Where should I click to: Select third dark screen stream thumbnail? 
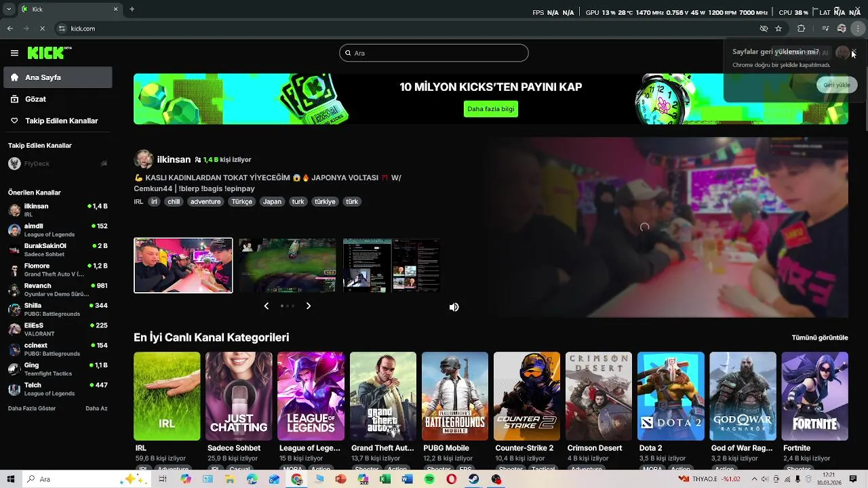(391, 266)
